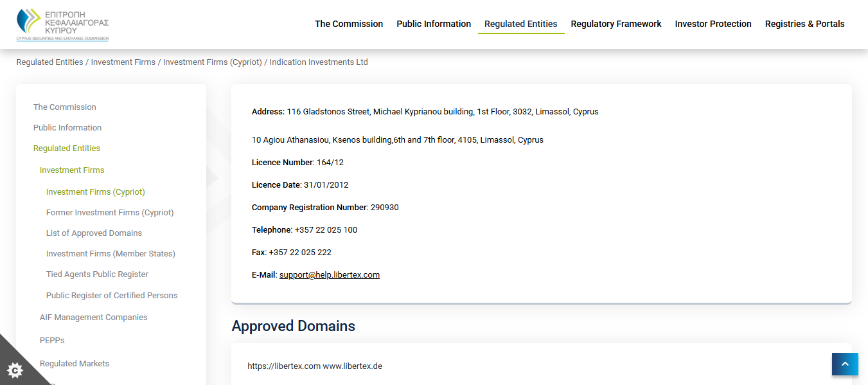This screenshot has width=868, height=385.
Task: Open Investment Firms (Member States) sidebar item
Action: tap(111, 254)
